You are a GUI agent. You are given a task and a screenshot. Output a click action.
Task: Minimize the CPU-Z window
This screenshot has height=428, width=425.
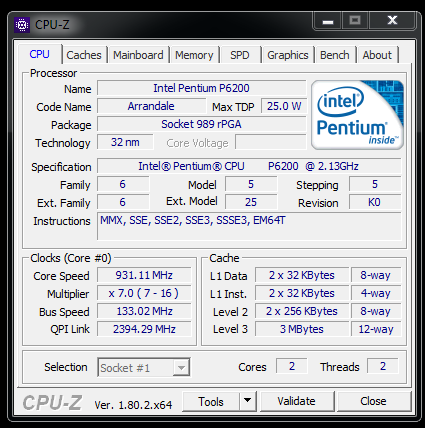point(328,21)
